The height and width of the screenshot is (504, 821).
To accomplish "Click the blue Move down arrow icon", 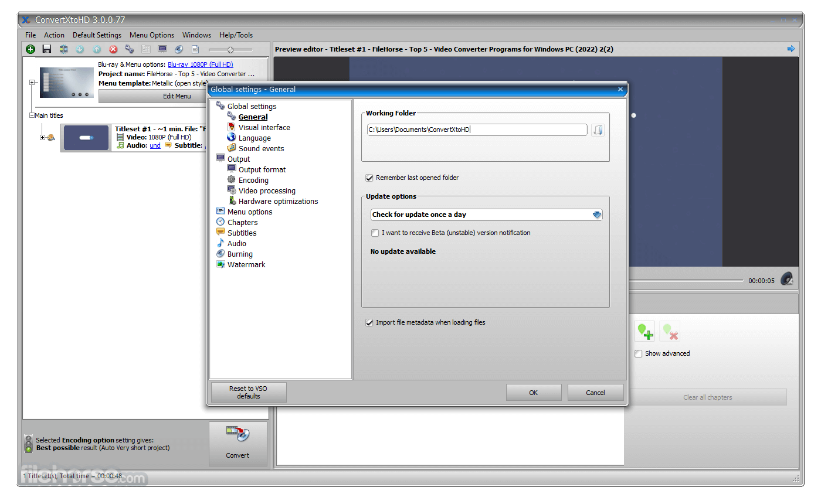I will click(80, 50).
